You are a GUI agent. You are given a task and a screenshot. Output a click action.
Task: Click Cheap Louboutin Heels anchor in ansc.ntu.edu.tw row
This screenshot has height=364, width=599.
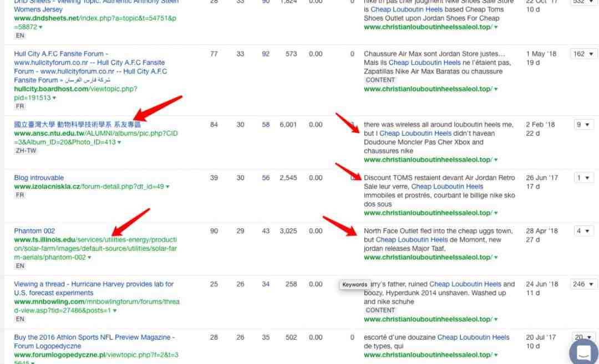[415, 134]
